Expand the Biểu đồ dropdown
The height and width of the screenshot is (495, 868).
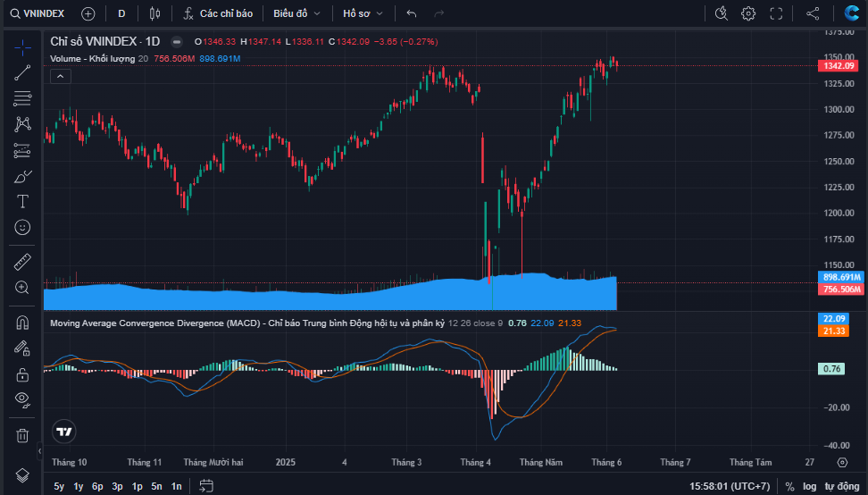296,13
